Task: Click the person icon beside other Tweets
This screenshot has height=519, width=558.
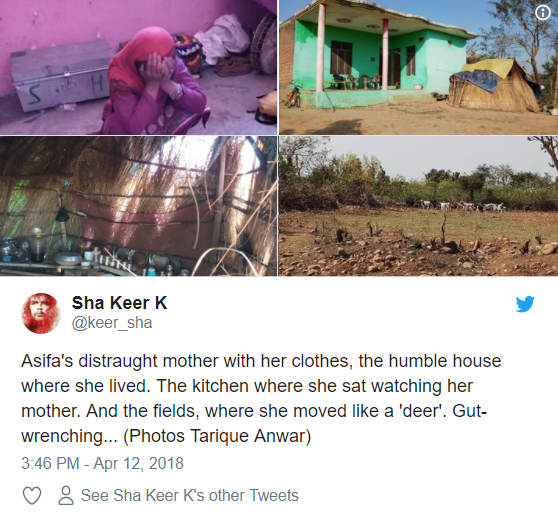Action: [x=66, y=496]
